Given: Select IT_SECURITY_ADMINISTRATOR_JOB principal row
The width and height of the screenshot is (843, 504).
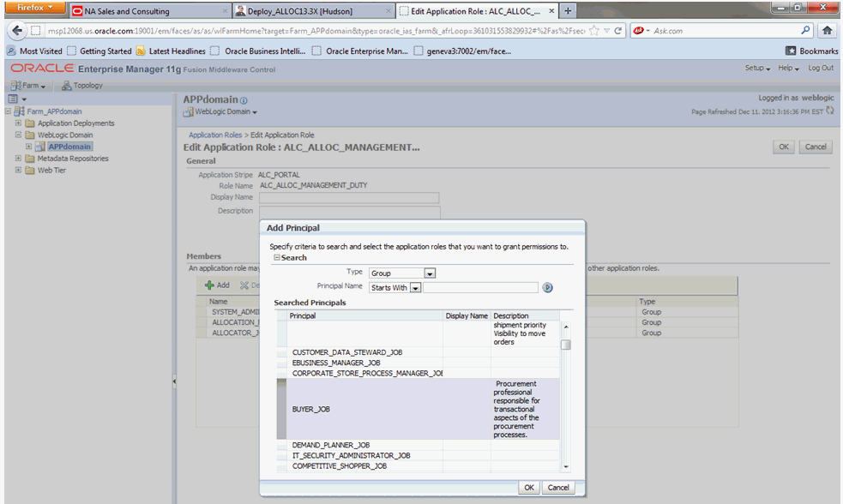Looking at the screenshot, I should [418, 456].
